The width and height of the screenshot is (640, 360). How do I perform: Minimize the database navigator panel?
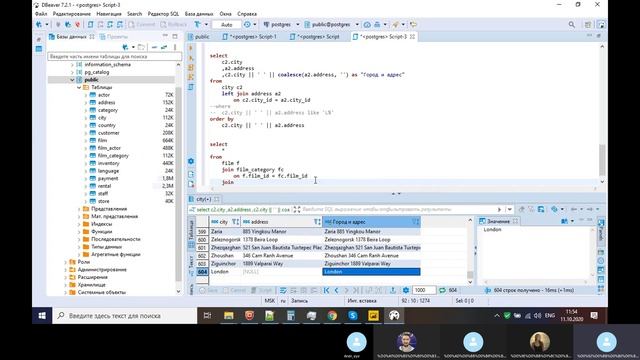coord(165,36)
